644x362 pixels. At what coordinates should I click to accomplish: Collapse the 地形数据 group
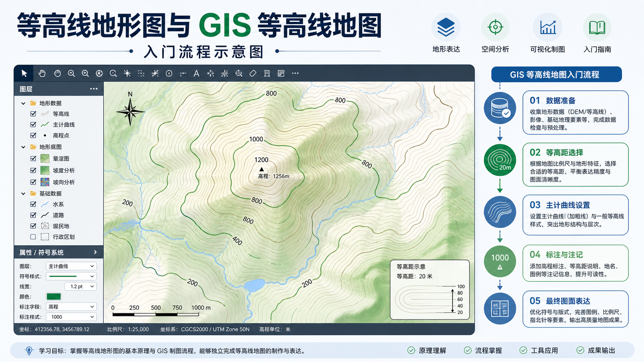pos(23,103)
